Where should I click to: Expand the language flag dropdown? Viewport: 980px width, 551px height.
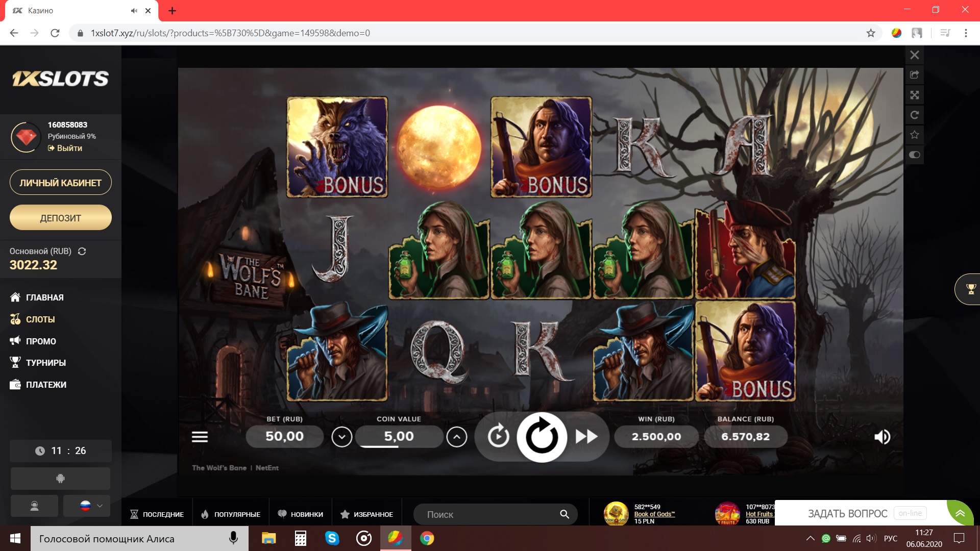click(87, 506)
